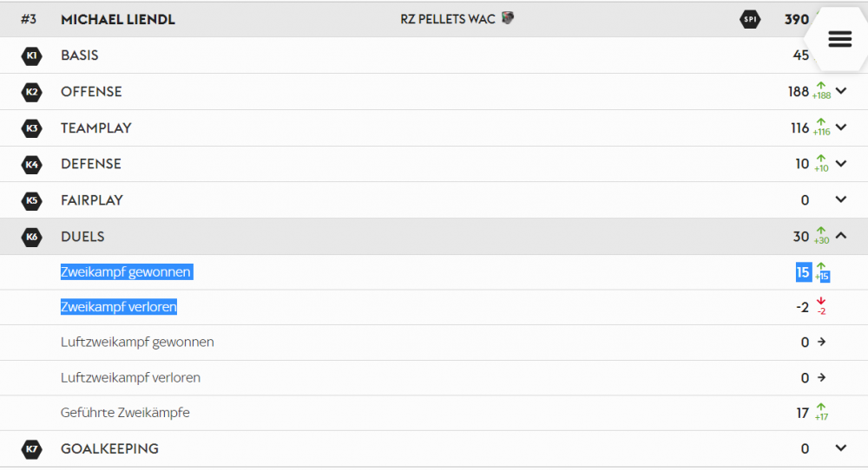Expand the OFFENSE category chevron
The width and height of the screenshot is (868, 470).
click(841, 91)
